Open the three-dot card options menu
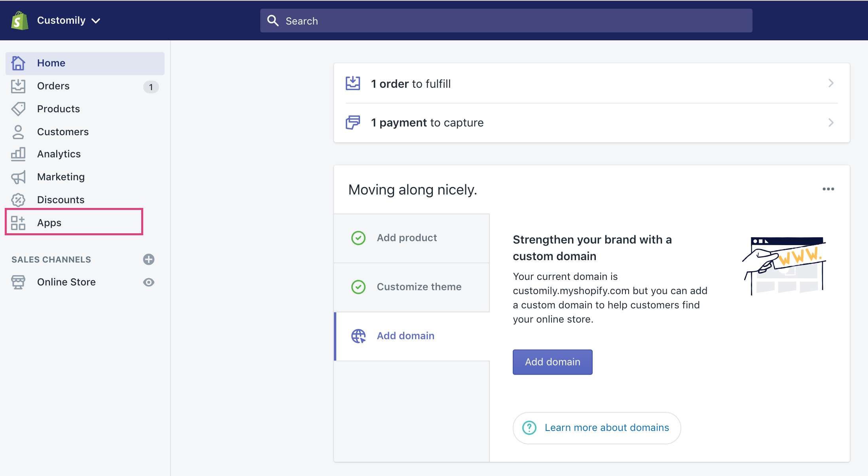Viewport: 868px width, 476px height. (828, 189)
